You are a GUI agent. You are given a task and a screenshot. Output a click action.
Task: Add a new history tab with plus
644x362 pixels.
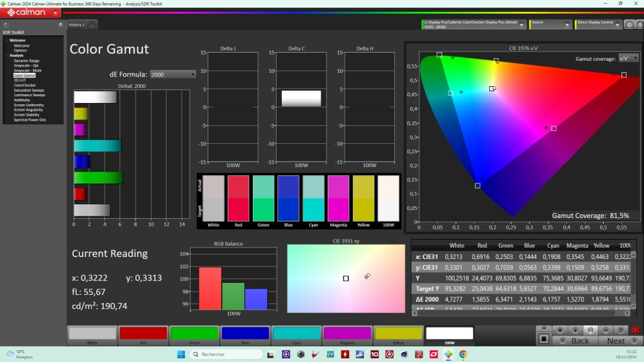coord(92,25)
